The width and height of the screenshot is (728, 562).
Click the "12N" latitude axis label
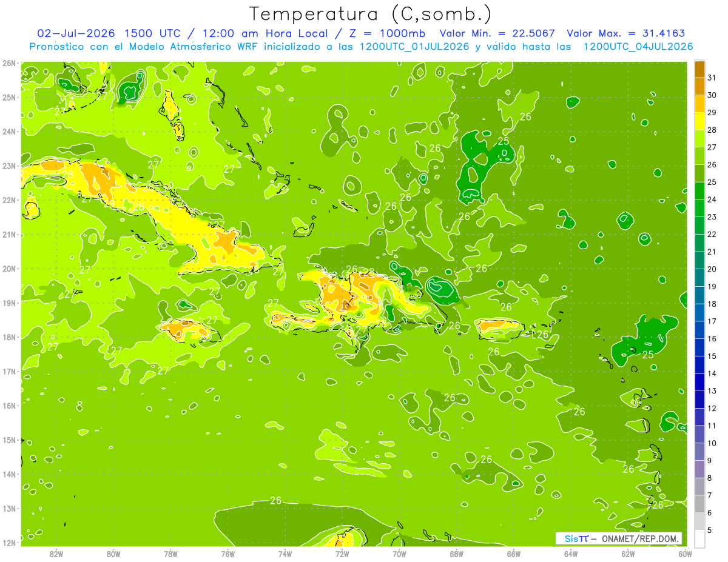[x=9, y=543]
